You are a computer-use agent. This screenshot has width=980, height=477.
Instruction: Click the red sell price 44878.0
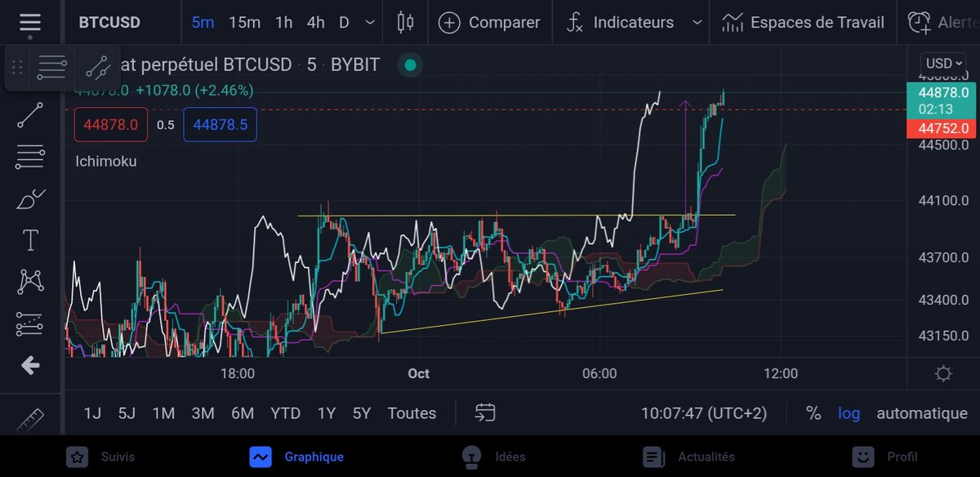coord(110,125)
